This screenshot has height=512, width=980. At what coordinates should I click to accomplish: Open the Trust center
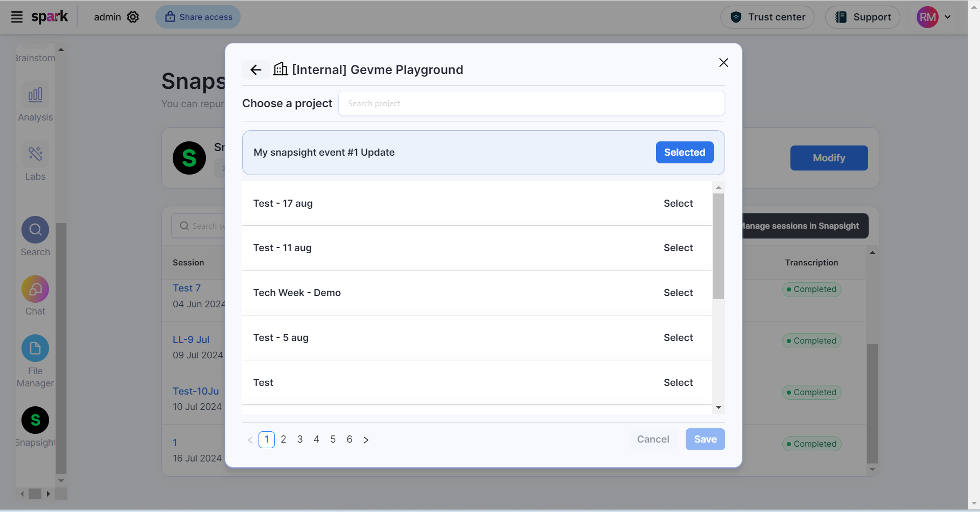(x=767, y=17)
